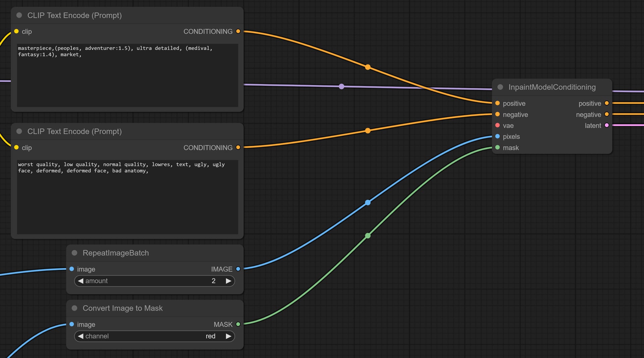Click image input socket on Convert Image to Mask
Image resolution: width=644 pixels, height=358 pixels.
pos(72,324)
